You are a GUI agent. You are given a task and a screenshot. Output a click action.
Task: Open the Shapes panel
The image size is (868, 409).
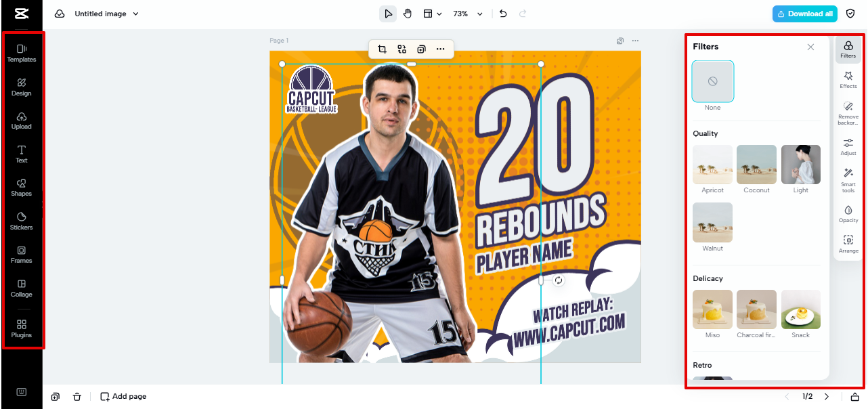click(x=21, y=188)
